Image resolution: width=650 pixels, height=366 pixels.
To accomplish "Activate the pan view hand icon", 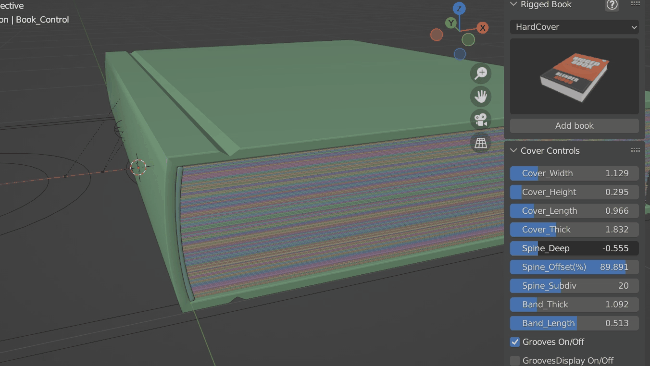I will coord(480,97).
